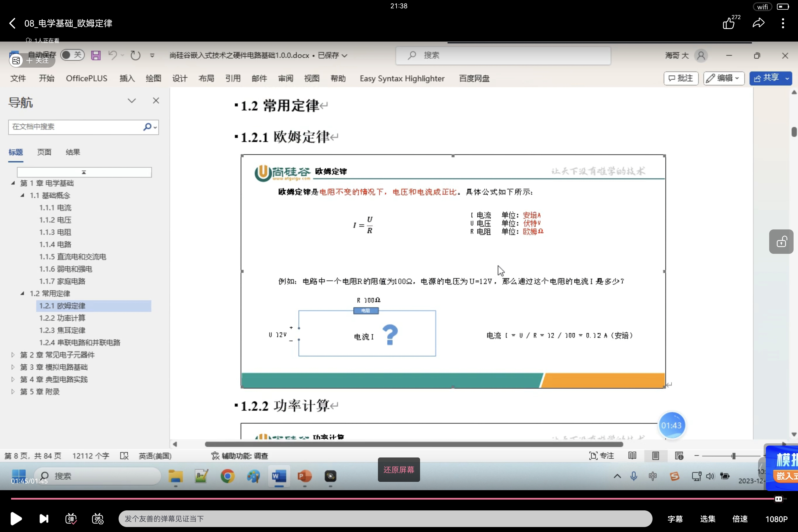Click the Word top search box
This screenshot has height=532, width=798.
click(503, 55)
